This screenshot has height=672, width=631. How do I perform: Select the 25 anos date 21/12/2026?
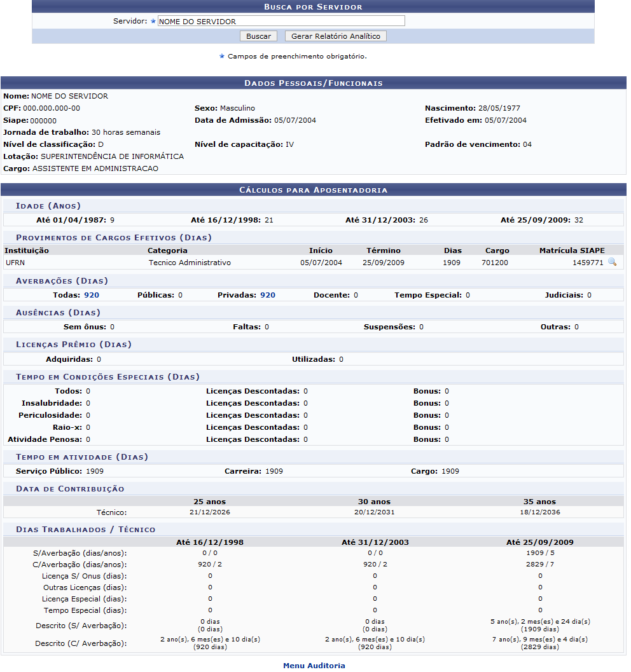[210, 512]
